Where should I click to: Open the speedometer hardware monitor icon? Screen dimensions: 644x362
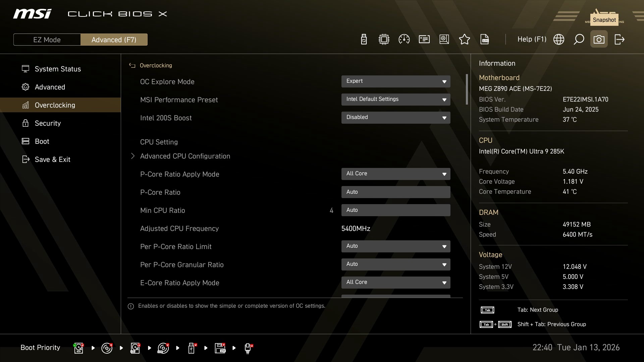404,40
